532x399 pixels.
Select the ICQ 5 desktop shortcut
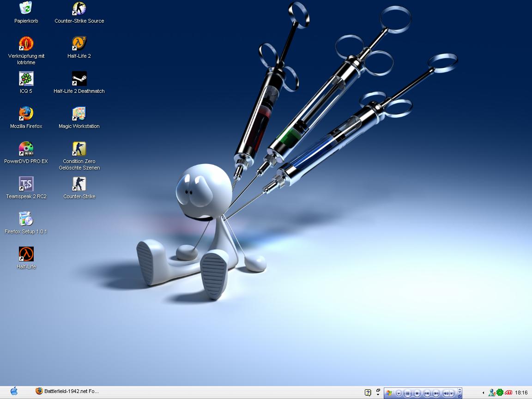tap(26, 79)
